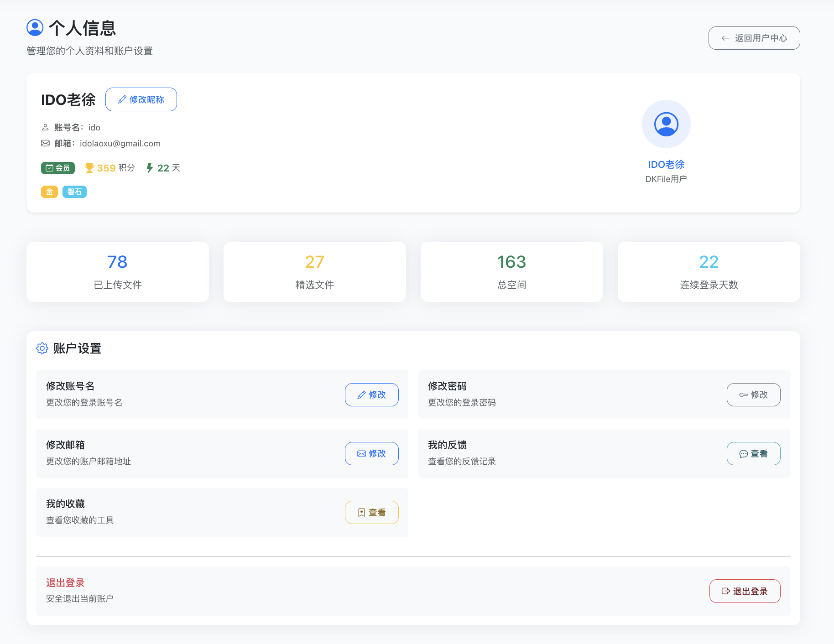Click the blue 磐石 badge
The width and height of the screenshot is (834, 644).
74,192
